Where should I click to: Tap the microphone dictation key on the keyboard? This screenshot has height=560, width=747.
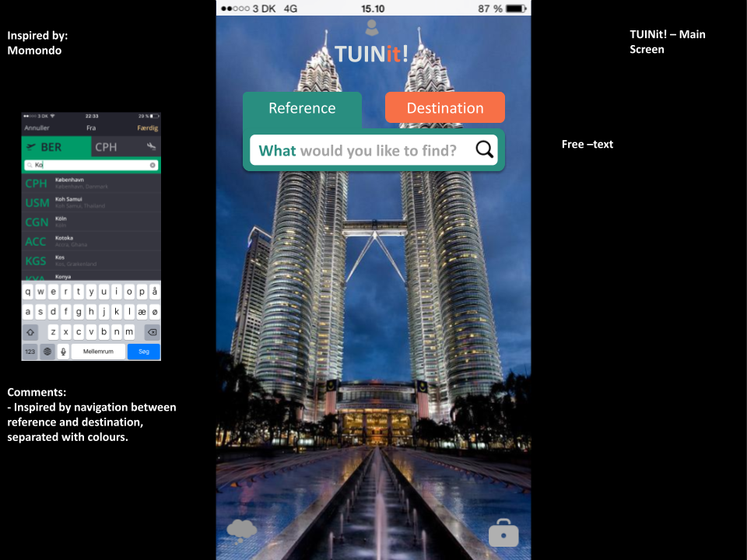(62, 352)
